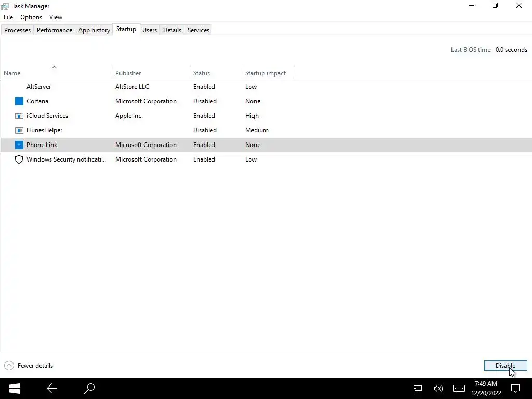Click Phone Link's Enabled status cell

(x=204, y=145)
